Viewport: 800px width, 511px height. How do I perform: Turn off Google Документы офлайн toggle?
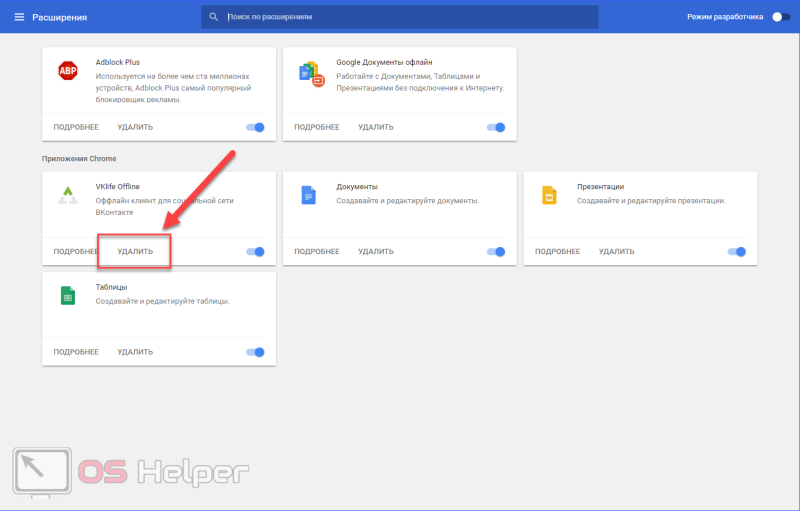[x=496, y=127]
